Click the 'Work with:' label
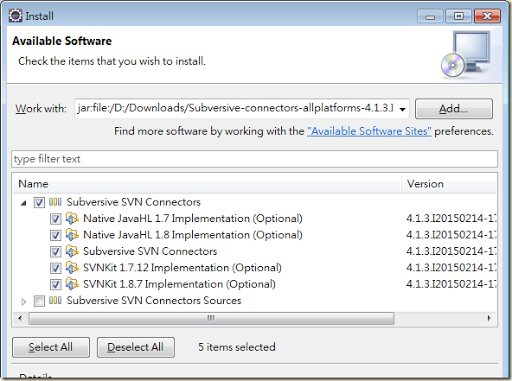512x381 pixels. click(41, 109)
